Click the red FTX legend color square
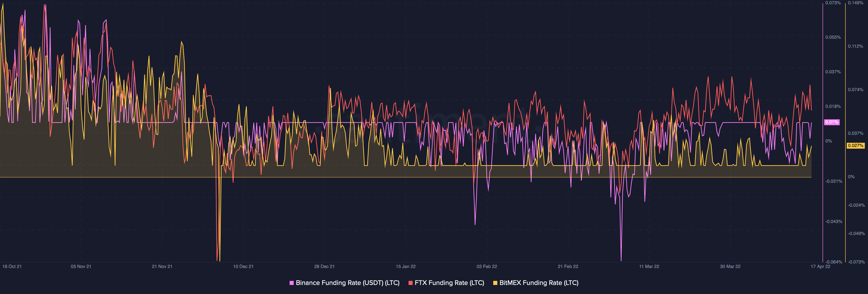Viewport: 868px width, 294px height. pos(410,283)
